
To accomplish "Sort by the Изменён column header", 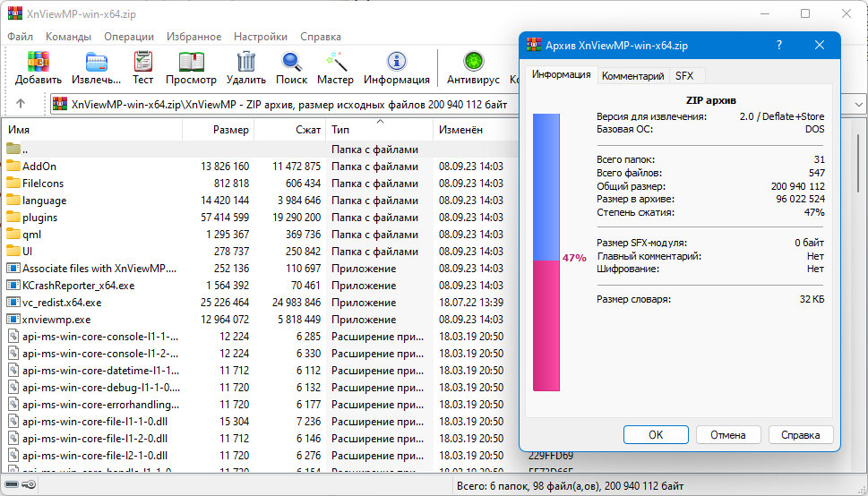I will [475, 130].
